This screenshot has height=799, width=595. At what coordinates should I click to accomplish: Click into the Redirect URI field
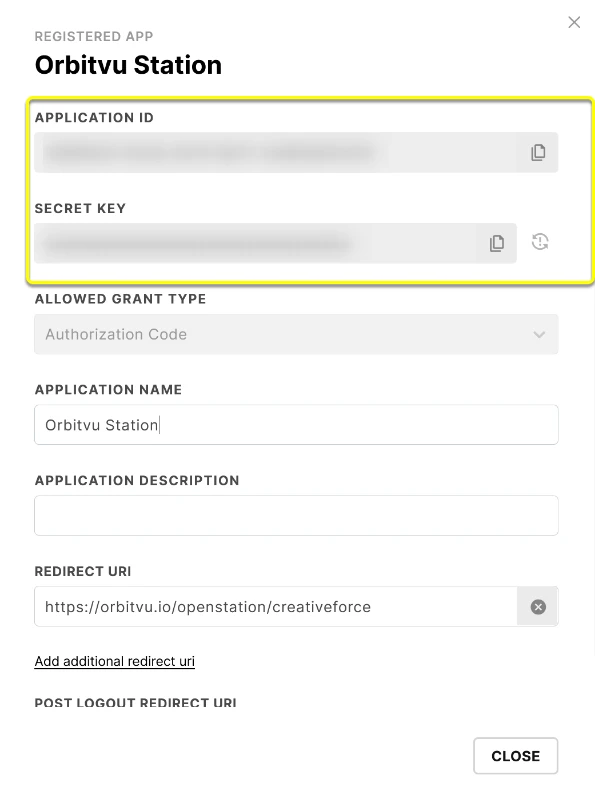tap(276, 606)
